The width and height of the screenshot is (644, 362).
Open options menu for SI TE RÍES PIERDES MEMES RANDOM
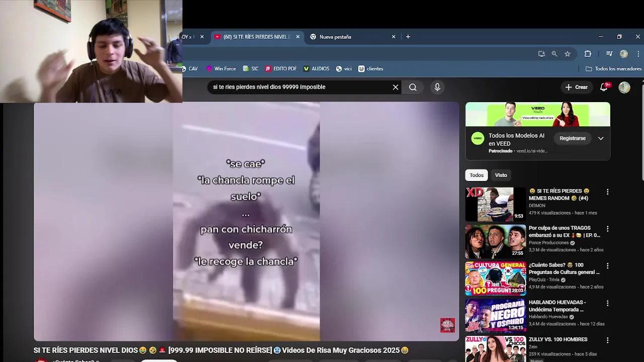click(x=607, y=192)
